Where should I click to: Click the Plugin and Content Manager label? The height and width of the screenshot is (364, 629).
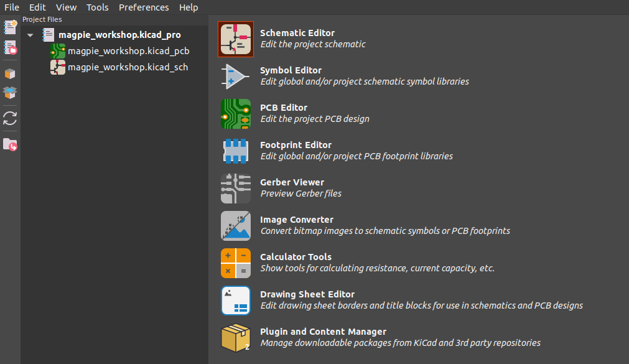pos(323,332)
